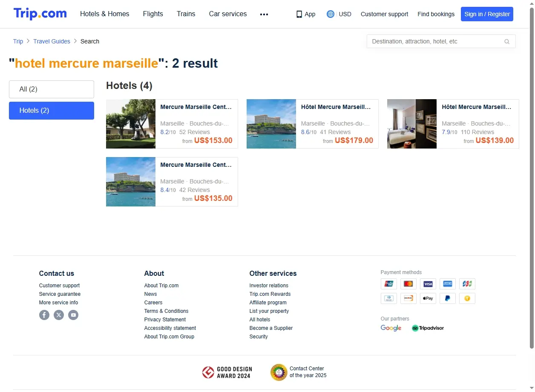Screen dimensions: 535x392
Task: Click the Diners Club payment icon
Action: point(389,298)
